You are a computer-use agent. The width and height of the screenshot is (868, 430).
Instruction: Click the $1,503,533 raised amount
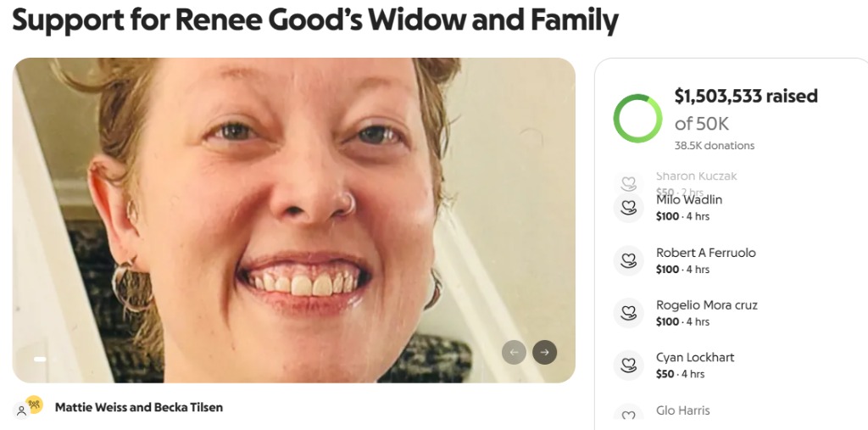point(746,96)
